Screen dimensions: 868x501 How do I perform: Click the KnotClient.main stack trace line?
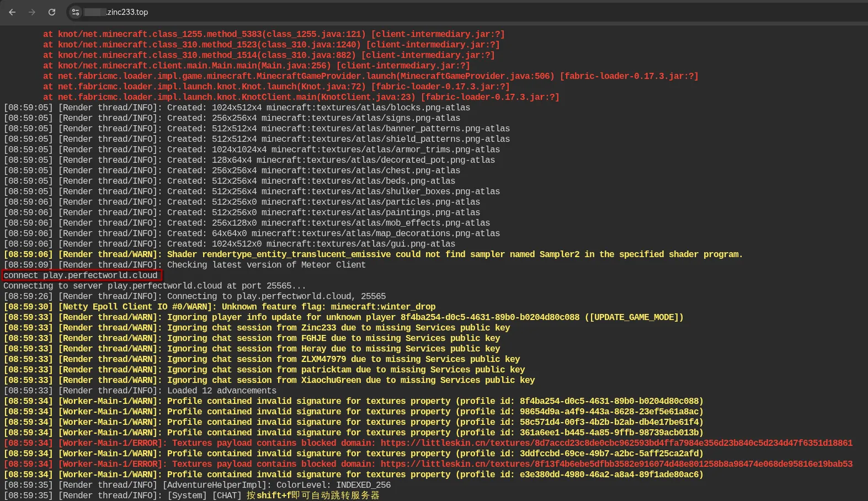pos(301,97)
